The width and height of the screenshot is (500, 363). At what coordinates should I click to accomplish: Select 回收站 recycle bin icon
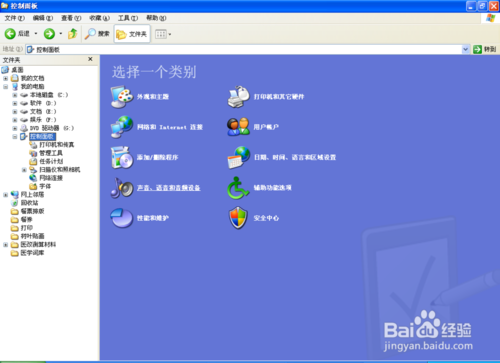pyautogui.click(x=15, y=203)
